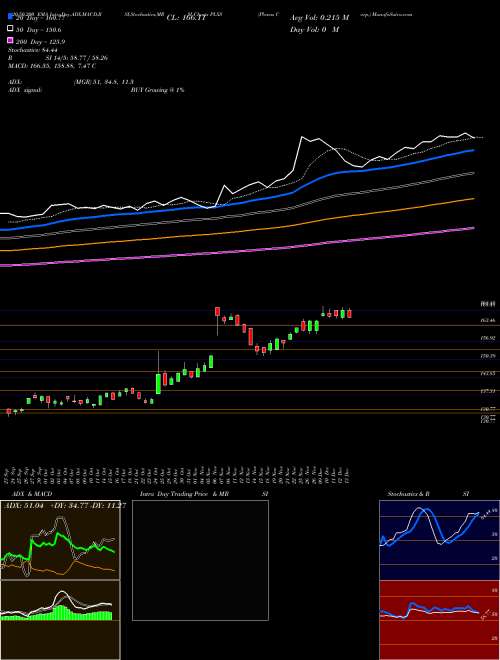
Task: Click the ADX indicator chart panel
Action: pos(60,540)
